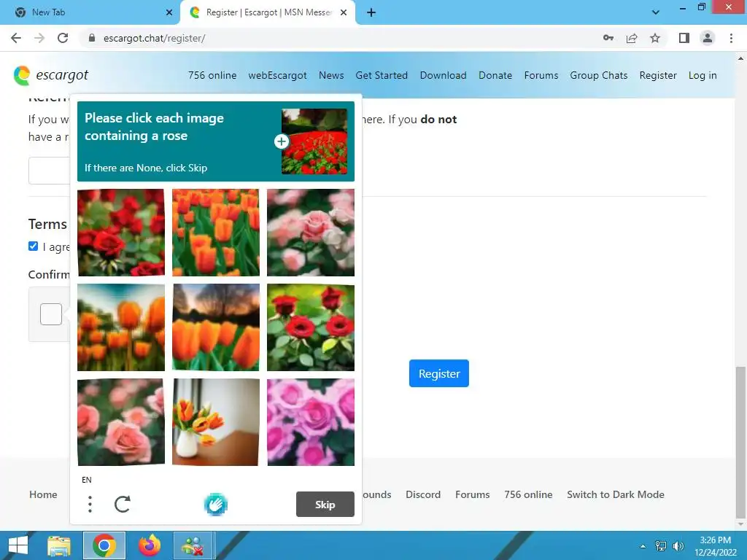This screenshot has height=560, width=747.
Task: Open the volume control in tray
Action: (x=678, y=545)
